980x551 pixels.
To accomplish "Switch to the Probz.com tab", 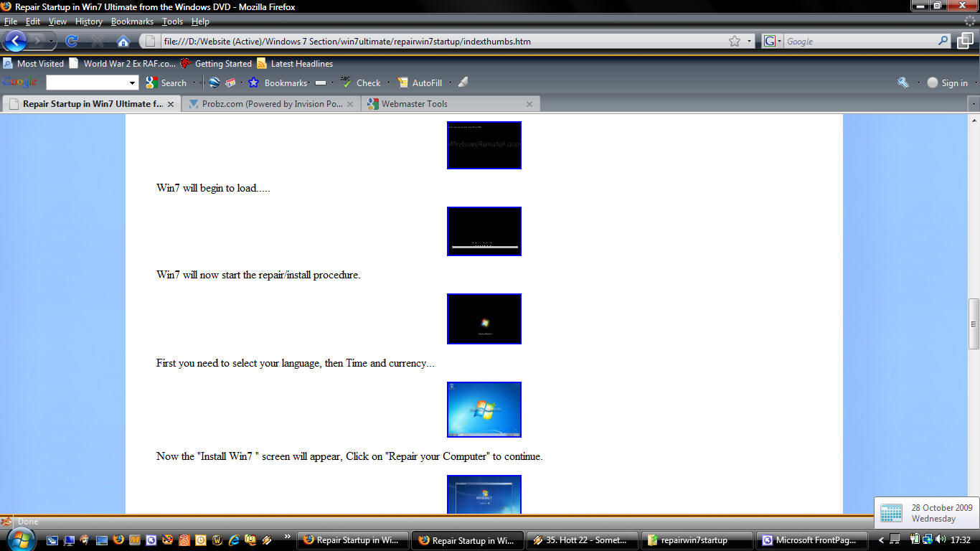I will click(x=272, y=104).
